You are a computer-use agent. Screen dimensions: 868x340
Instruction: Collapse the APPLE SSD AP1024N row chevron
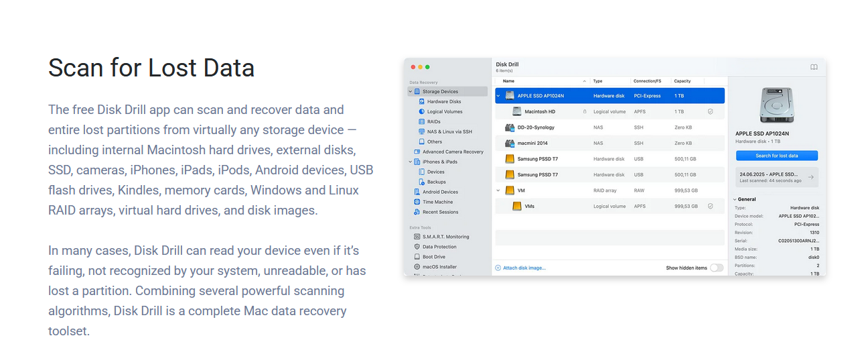pos(498,96)
